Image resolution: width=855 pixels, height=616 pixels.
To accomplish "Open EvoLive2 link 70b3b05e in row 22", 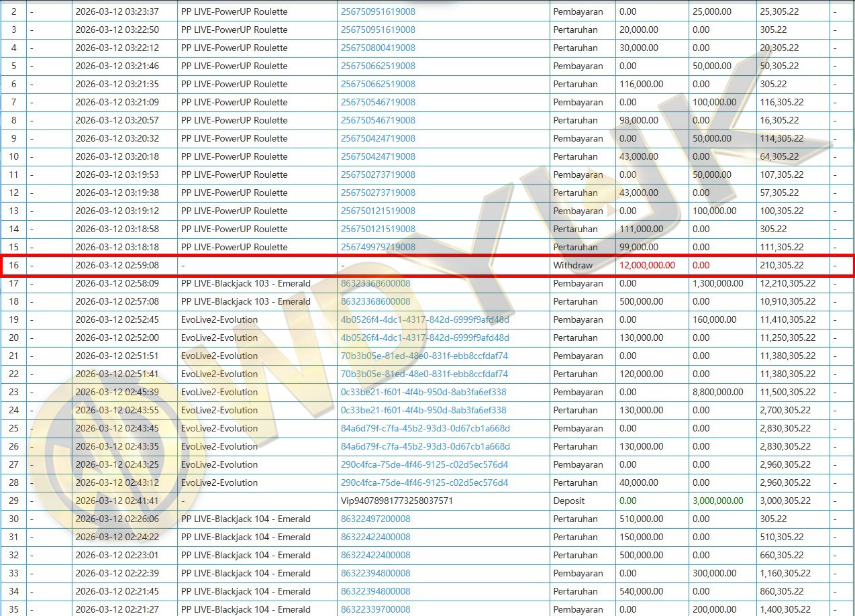I will 424,374.
